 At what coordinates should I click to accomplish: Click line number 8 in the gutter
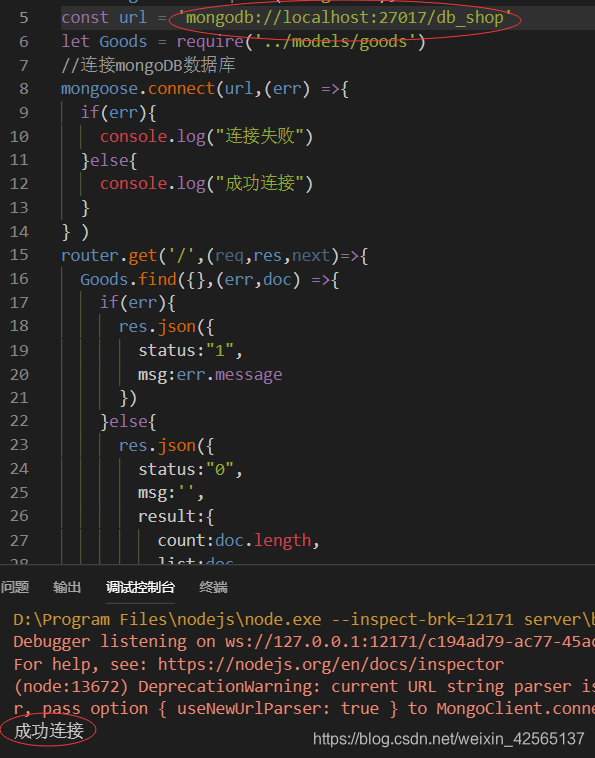click(x=24, y=88)
